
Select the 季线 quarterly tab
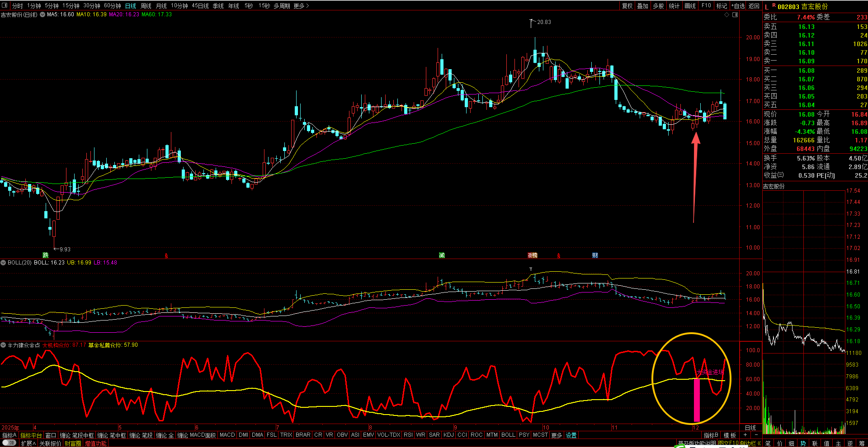tap(218, 6)
